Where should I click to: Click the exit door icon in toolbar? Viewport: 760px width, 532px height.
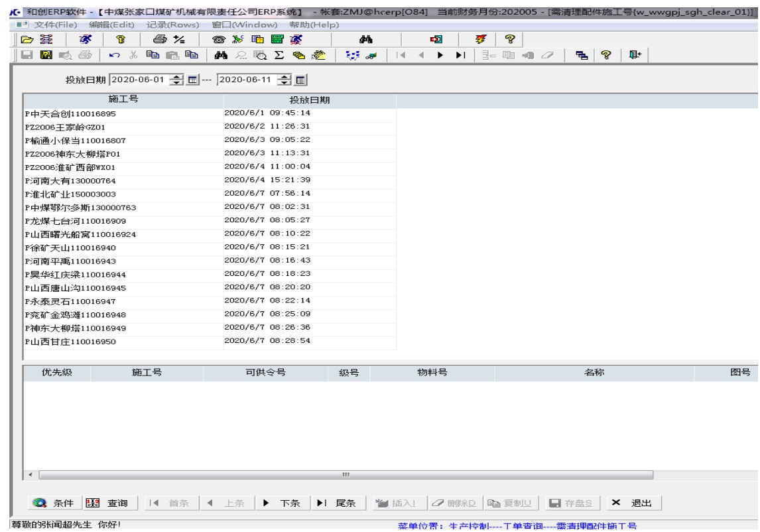[x=635, y=55]
